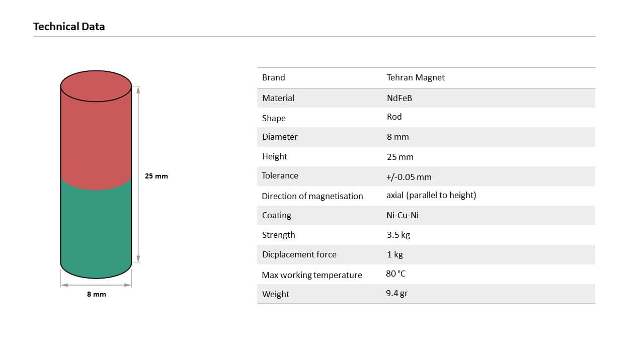Click the 8 mm diameter label under the magnet

(96, 294)
